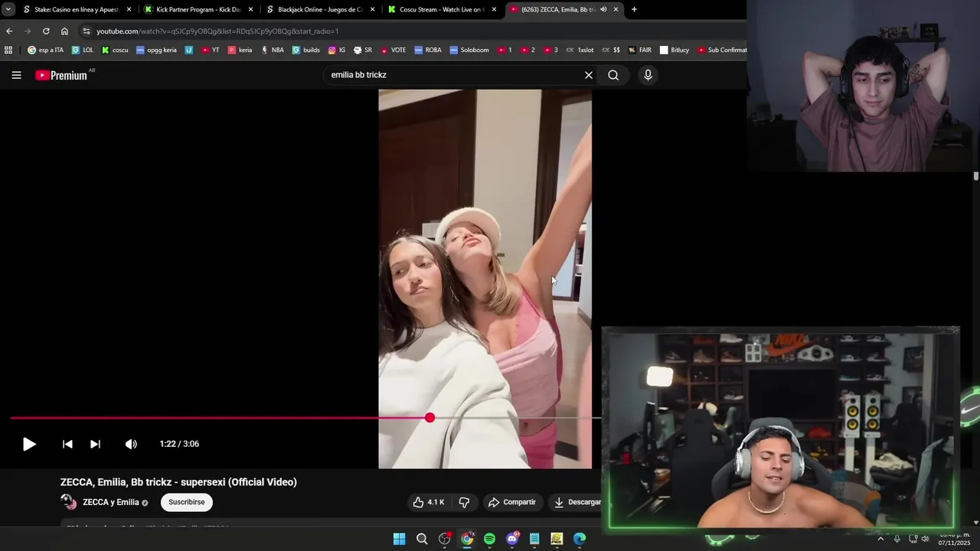
Task: Mute the audio icon on YouTube tab
Action: point(603,9)
